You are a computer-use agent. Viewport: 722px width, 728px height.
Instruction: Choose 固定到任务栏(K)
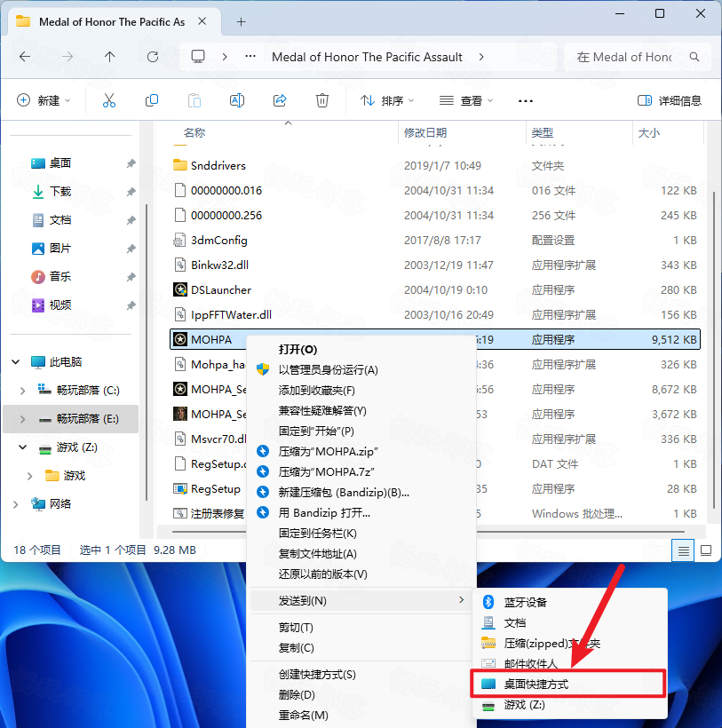362,533
